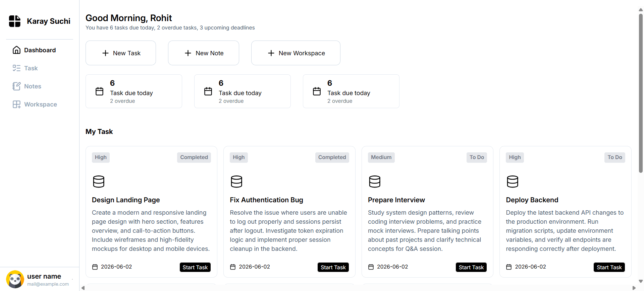Click the calendar icon in second stats card
The image size is (644, 291).
(x=208, y=91)
